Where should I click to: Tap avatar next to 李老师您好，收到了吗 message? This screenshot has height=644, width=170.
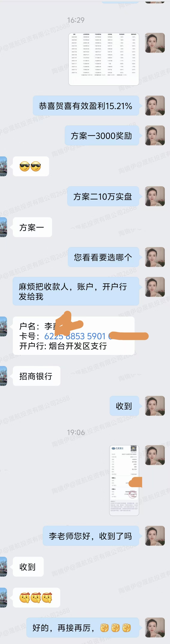(x=155, y=536)
